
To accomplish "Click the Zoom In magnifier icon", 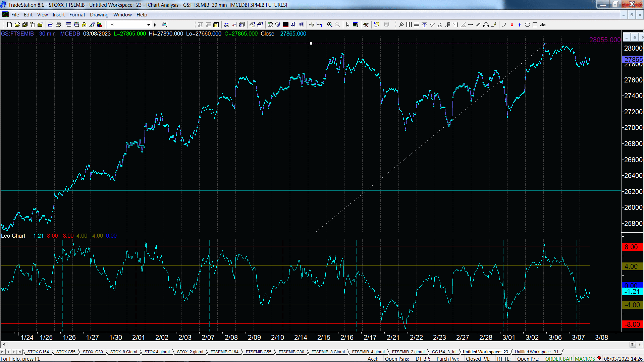I will [x=330, y=25].
